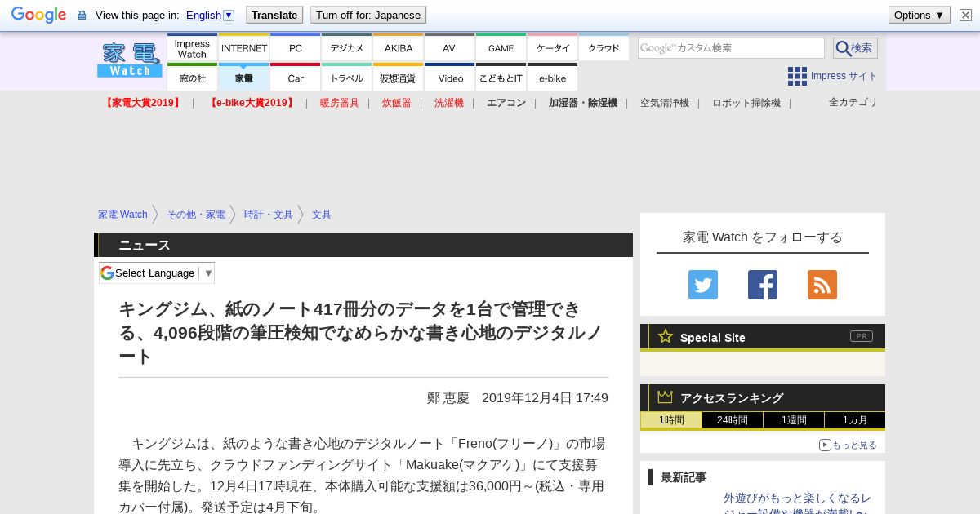Open Impress sites grid icon
The width and height of the screenshot is (980, 514).
click(x=797, y=76)
